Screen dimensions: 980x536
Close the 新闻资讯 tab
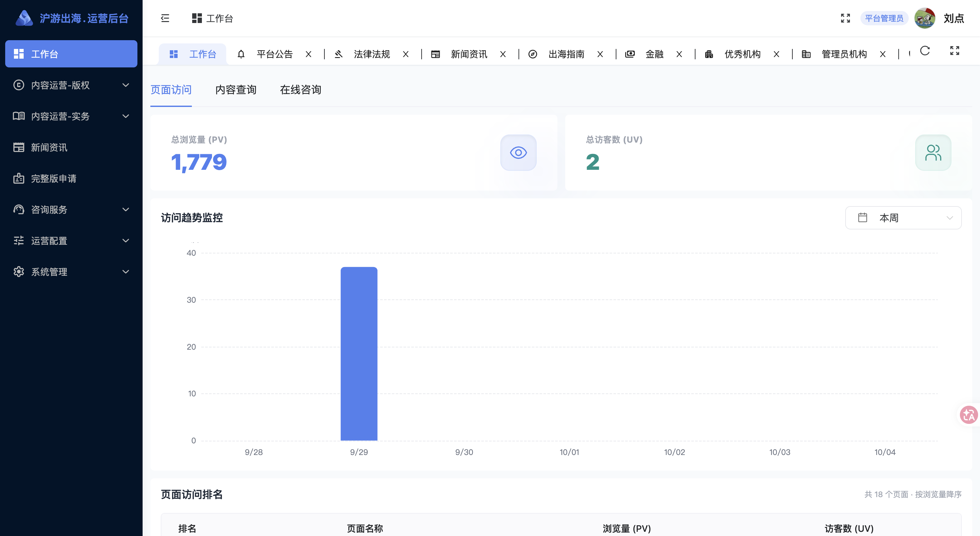503,54
